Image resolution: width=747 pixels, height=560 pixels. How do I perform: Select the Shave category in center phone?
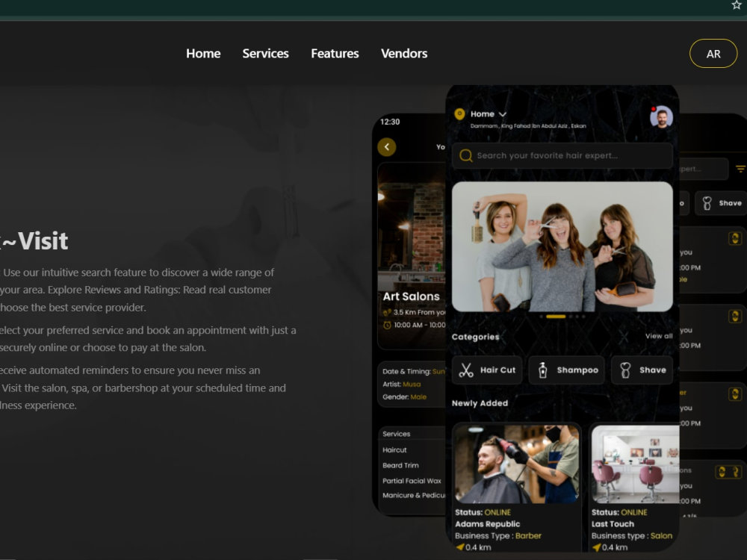point(642,370)
